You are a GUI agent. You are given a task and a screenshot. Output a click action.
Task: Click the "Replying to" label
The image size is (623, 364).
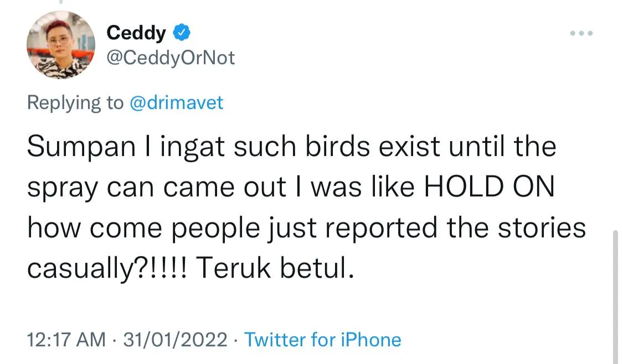pos(75,103)
